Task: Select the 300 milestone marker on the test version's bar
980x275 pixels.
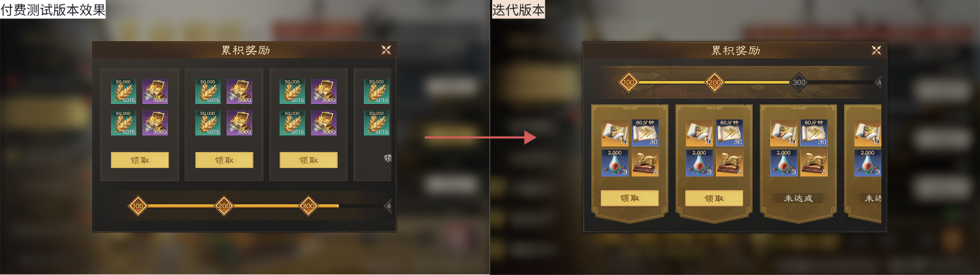Action: (308, 206)
